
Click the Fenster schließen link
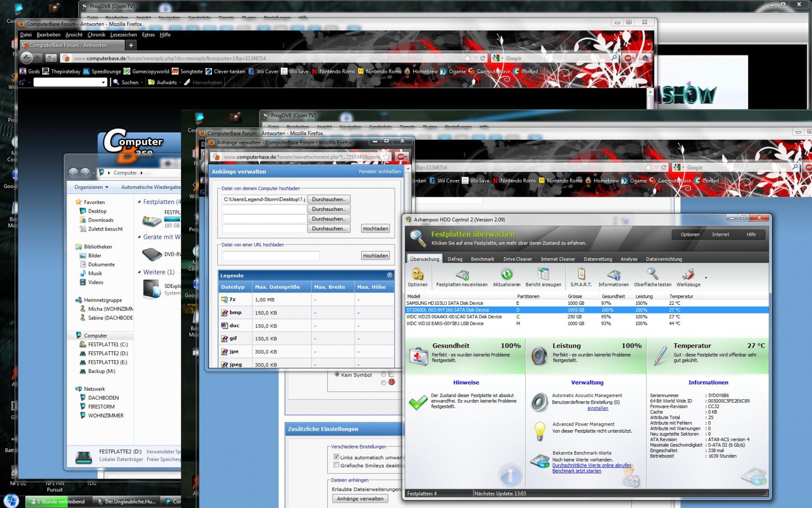click(380, 171)
